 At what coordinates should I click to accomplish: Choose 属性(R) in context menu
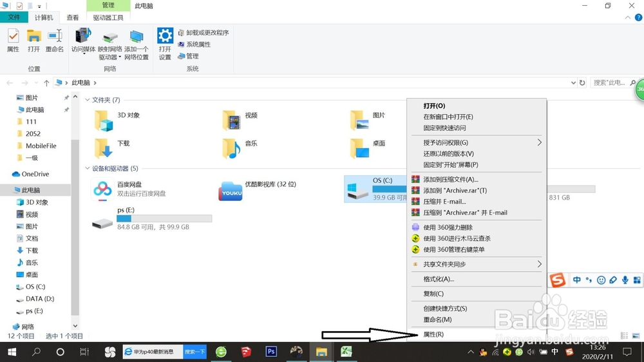coord(477,334)
